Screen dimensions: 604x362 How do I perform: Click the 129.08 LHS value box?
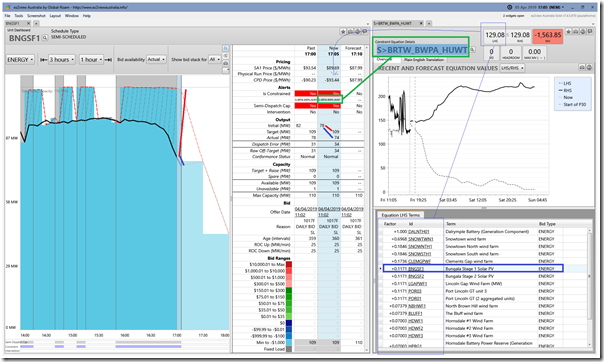pyautogui.click(x=495, y=37)
